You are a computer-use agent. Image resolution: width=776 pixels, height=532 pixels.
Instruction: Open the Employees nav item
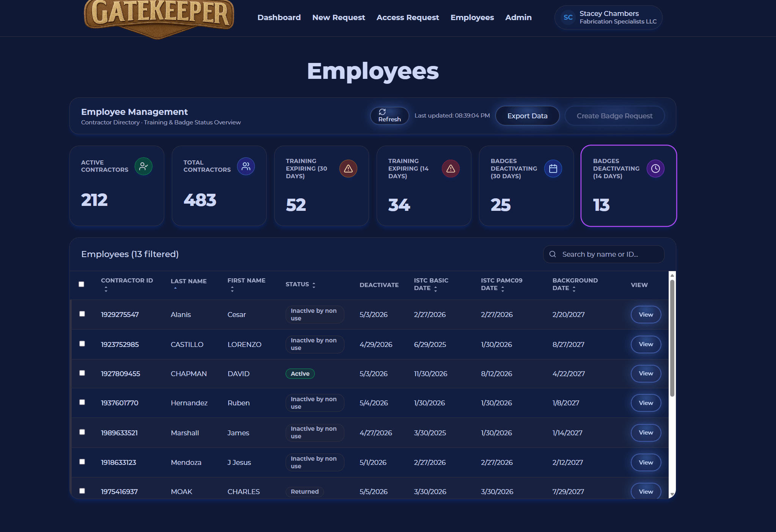472,17
